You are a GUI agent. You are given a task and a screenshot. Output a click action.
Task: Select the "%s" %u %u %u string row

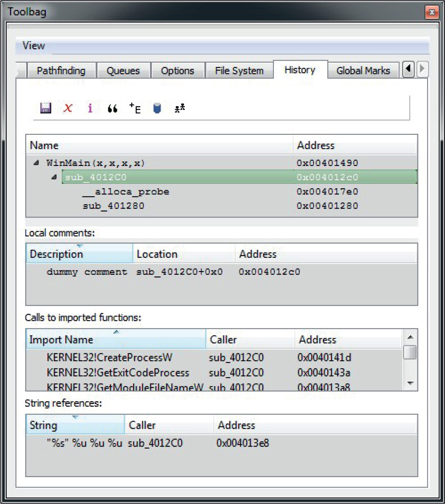click(x=222, y=443)
